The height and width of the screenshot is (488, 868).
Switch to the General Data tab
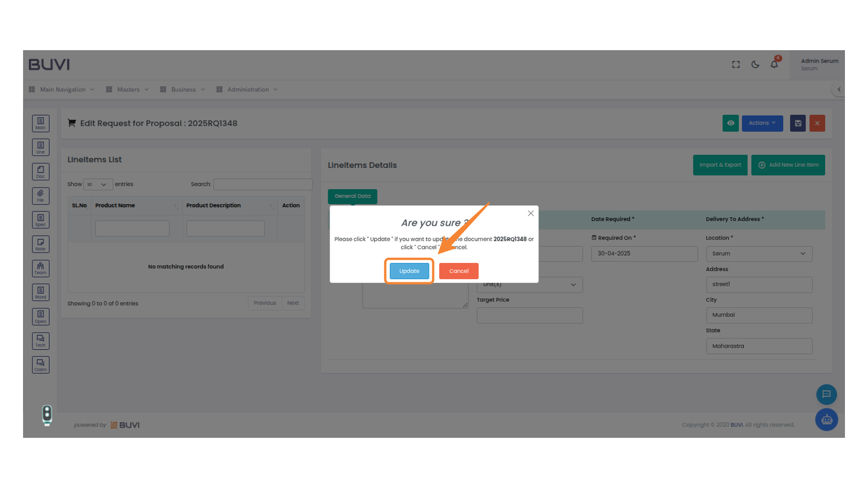click(353, 196)
